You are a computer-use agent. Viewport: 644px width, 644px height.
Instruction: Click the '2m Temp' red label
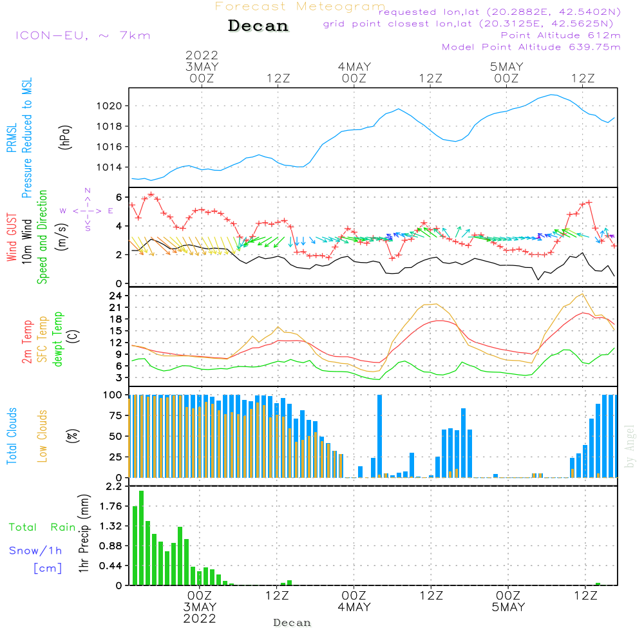coord(26,342)
